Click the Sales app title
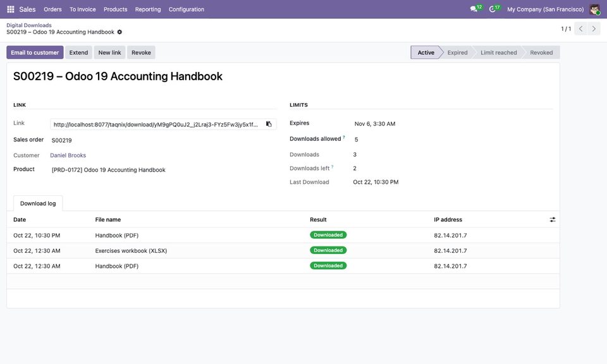 (x=27, y=9)
